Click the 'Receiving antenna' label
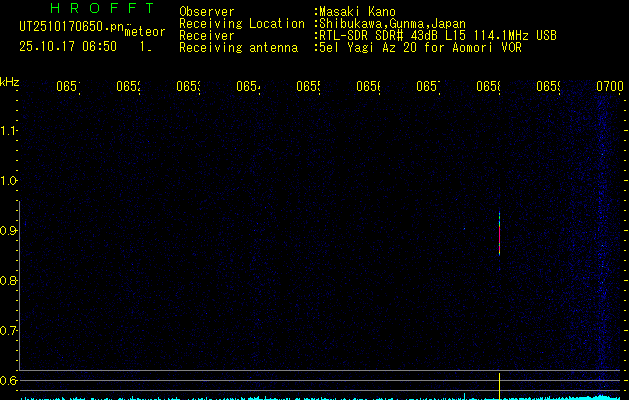The height and width of the screenshot is (400, 629). pos(238,48)
